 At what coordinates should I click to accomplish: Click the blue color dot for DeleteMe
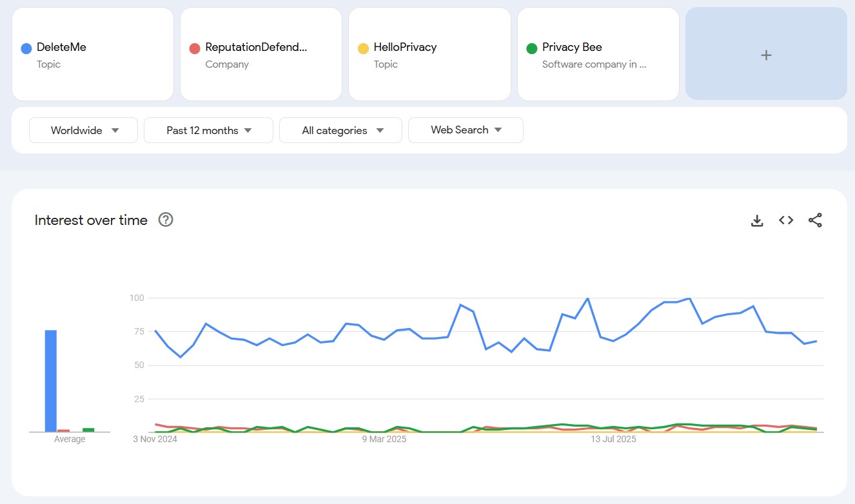point(25,46)
